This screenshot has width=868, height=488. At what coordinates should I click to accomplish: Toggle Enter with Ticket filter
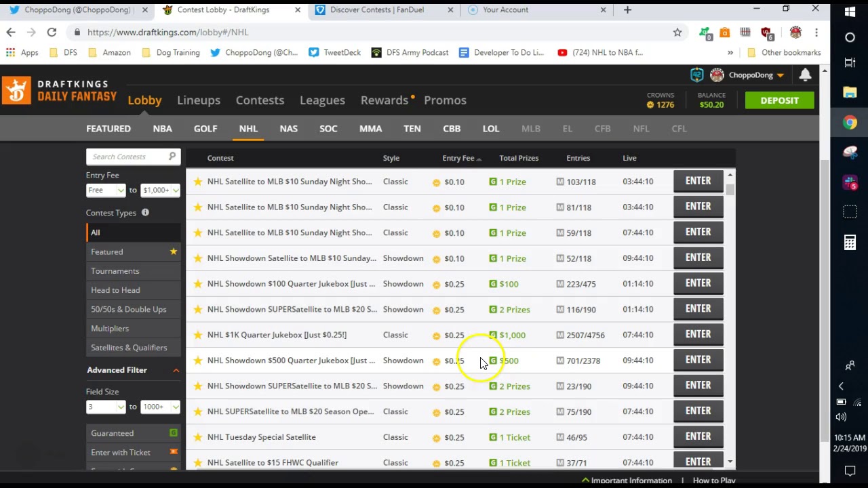point(134,452)
